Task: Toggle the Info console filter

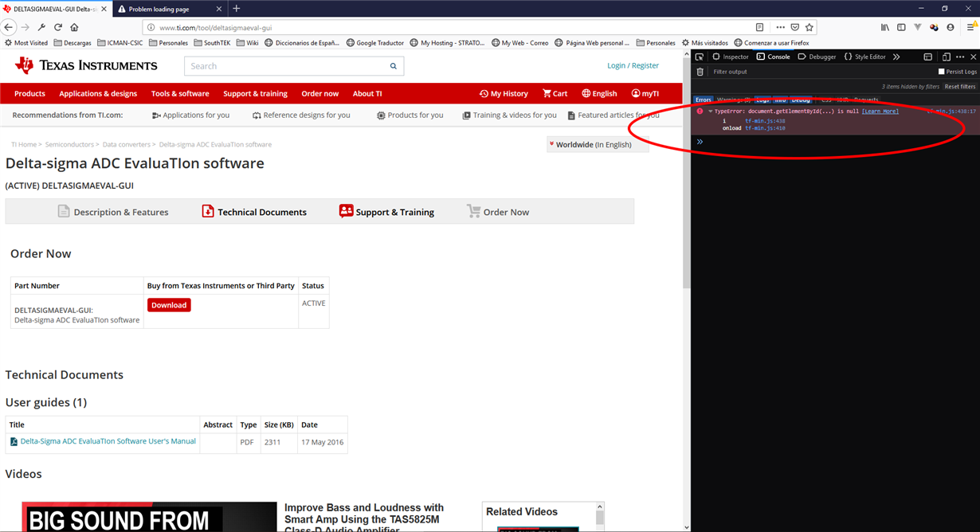Action: [780, 100]
